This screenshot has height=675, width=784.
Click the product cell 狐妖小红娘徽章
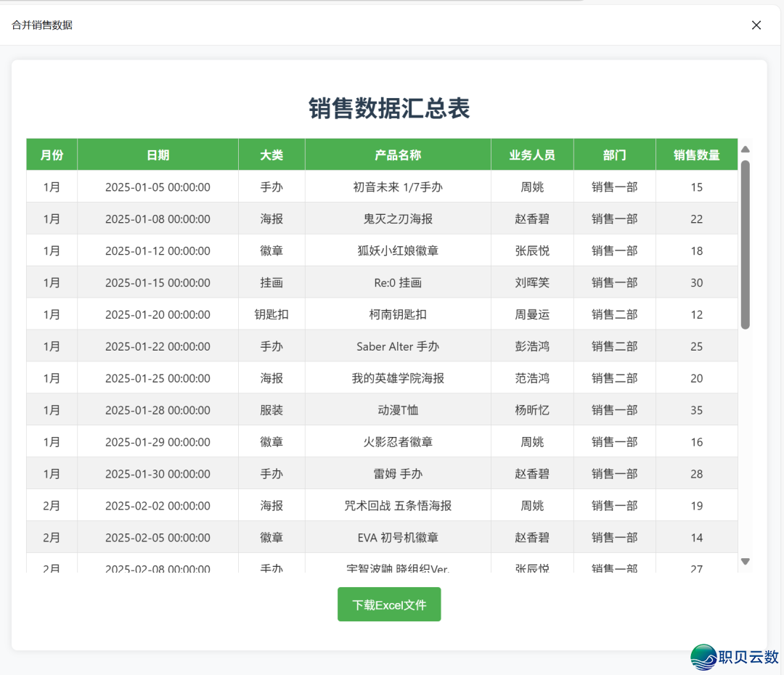(398, 250)
